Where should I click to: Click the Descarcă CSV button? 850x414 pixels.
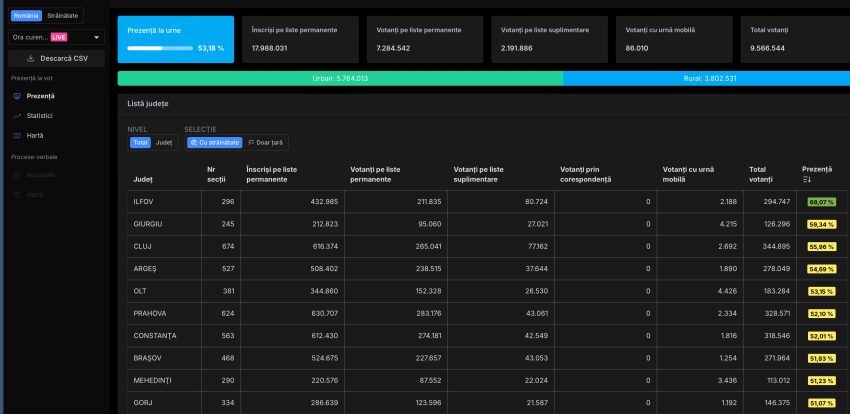pyautogui.click(x=55, y=58)
